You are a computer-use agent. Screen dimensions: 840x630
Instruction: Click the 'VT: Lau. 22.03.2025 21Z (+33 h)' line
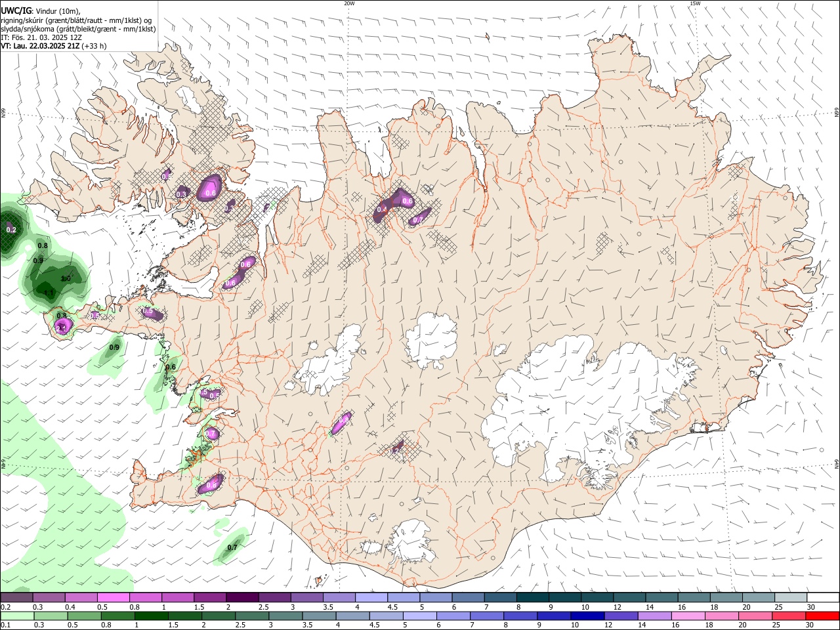click(53, 46)
